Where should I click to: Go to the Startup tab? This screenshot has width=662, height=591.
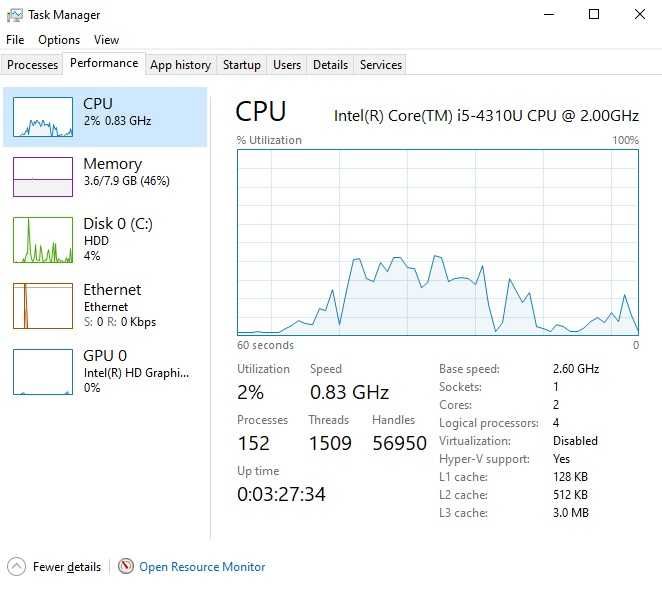[241, 65]
